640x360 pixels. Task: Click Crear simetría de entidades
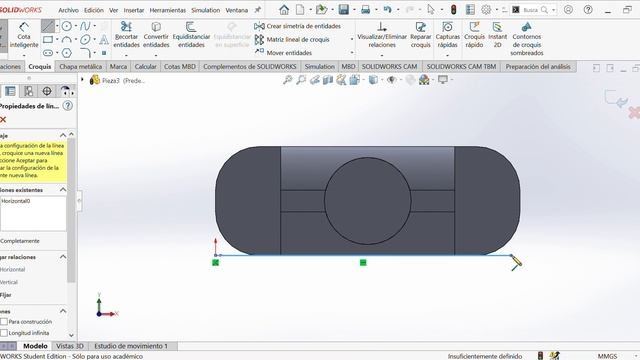tap(298, 26)
